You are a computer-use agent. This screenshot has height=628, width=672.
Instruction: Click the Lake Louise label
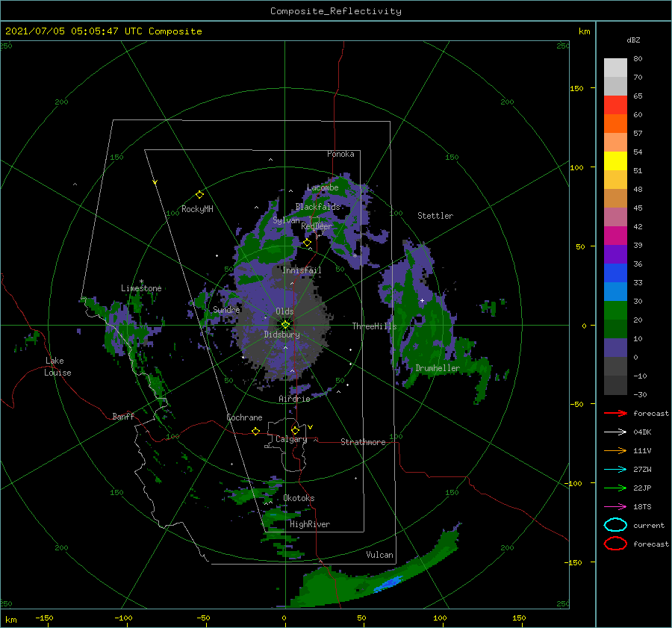pos(57,367)
